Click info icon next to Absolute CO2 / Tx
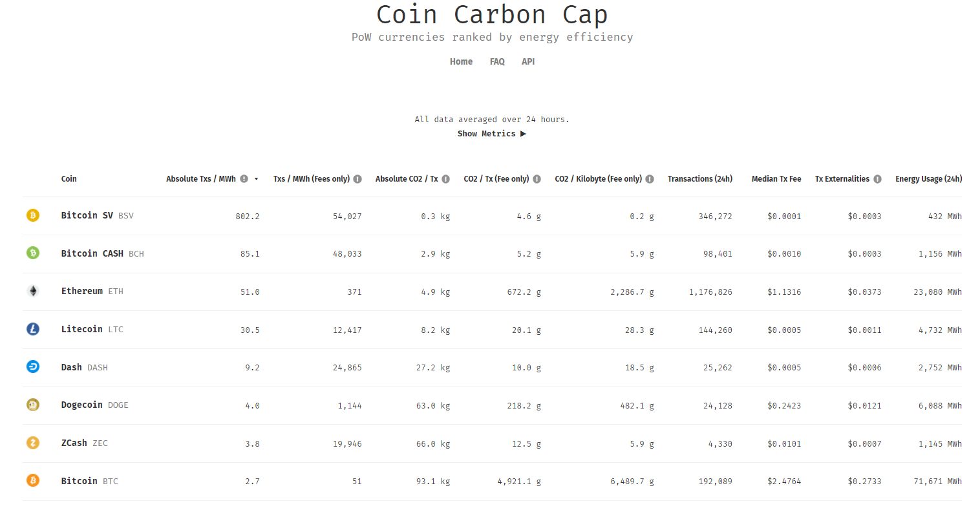The height and width of the screenshot is (510, 980). tap(446, 179)
